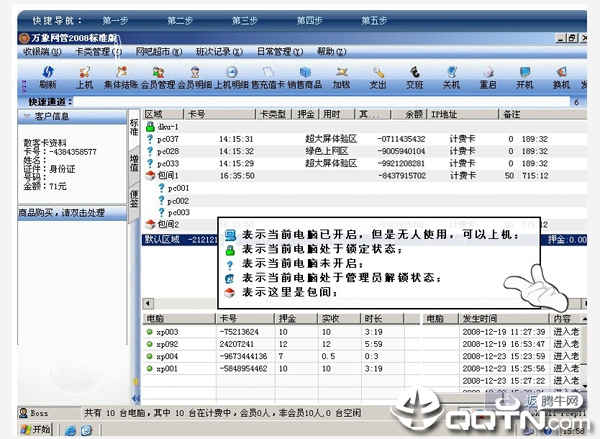Click the 刷新 refresh toolbar icon

[x=47, y=72]
